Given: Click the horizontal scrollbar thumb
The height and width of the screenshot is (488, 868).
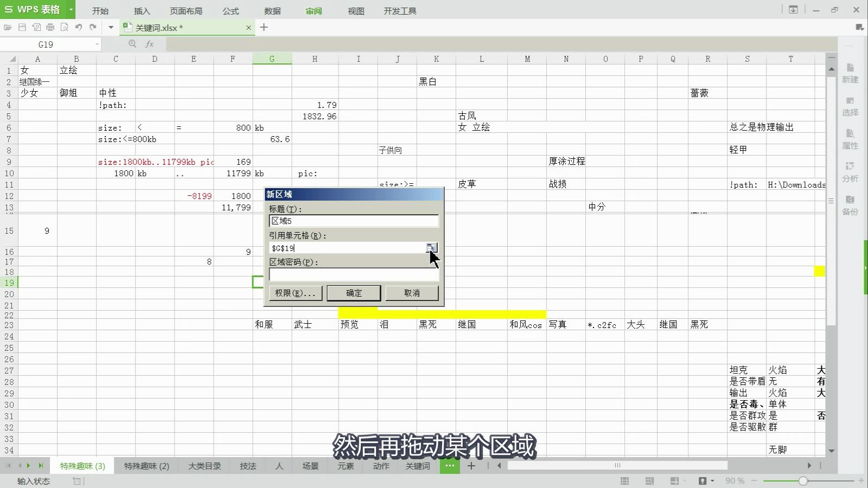Looking at the screenshot, I should [617, 465].
